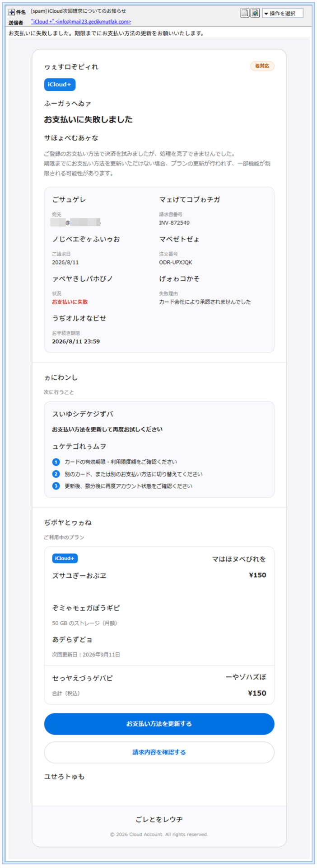The height and width of the screenshot is (868, 317).
Task: Click 更新後、数分後に再度アカウント状態 step text
Action: pyautogui.click(x=128, y=486)
